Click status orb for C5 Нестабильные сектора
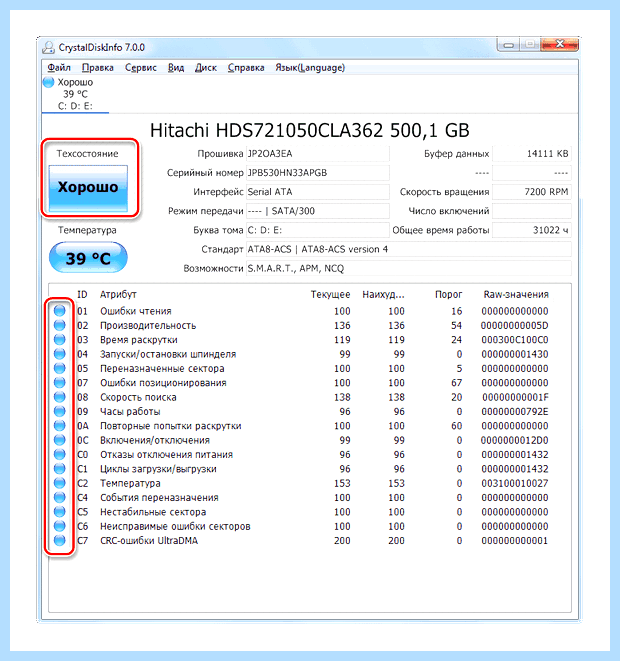 click(x=59, y=511)
